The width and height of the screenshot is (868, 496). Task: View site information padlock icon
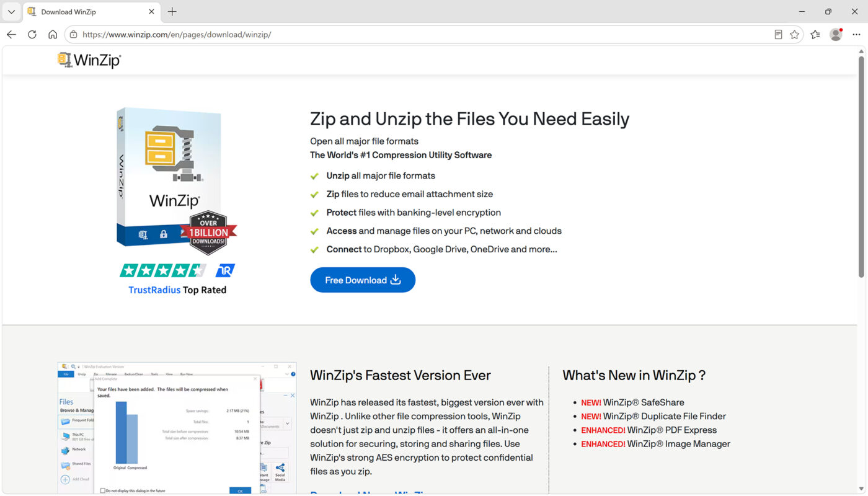coord(73,35)
